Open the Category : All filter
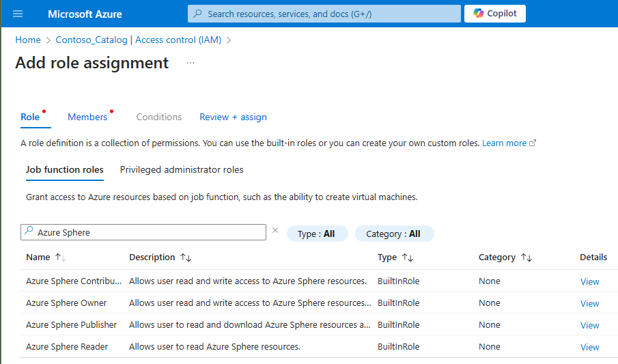Viewport: 618px width, 364px height. tap(394, 234)
